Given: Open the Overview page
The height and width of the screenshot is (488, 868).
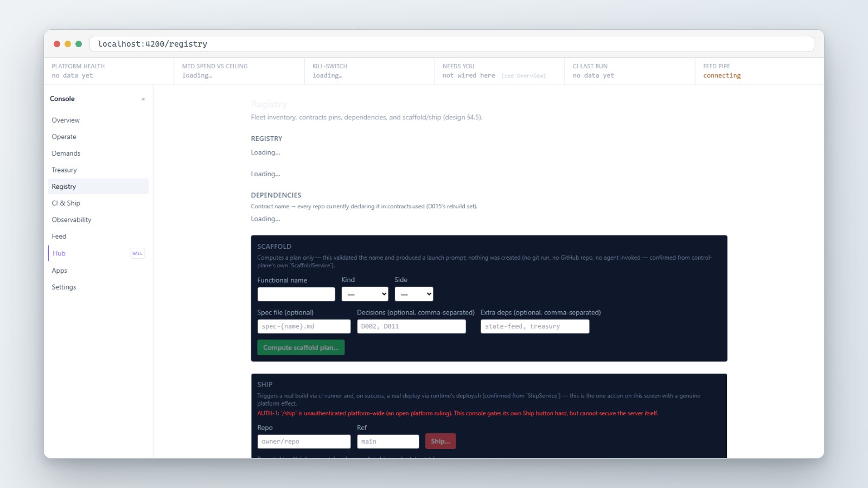Looking at the screenshot, I should pos(98,120).
